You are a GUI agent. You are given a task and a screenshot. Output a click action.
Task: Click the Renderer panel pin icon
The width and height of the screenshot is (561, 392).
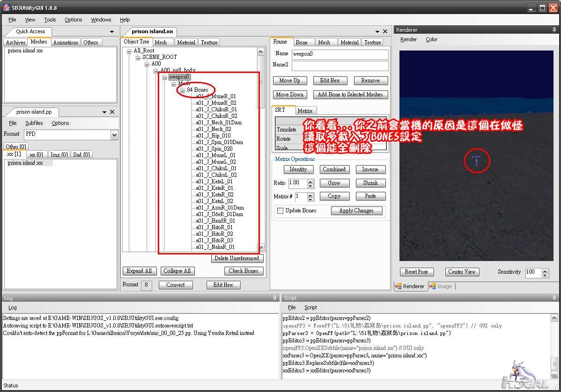[x=554, y=29]
